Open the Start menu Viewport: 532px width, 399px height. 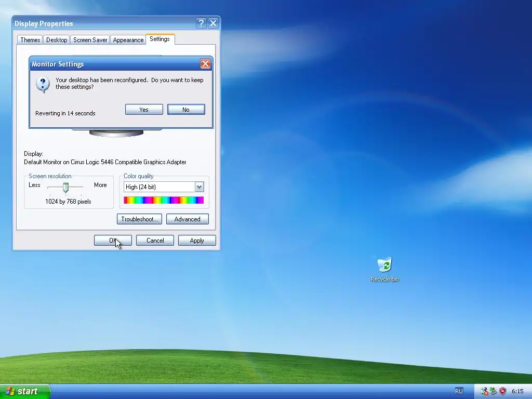click(25, 391)
